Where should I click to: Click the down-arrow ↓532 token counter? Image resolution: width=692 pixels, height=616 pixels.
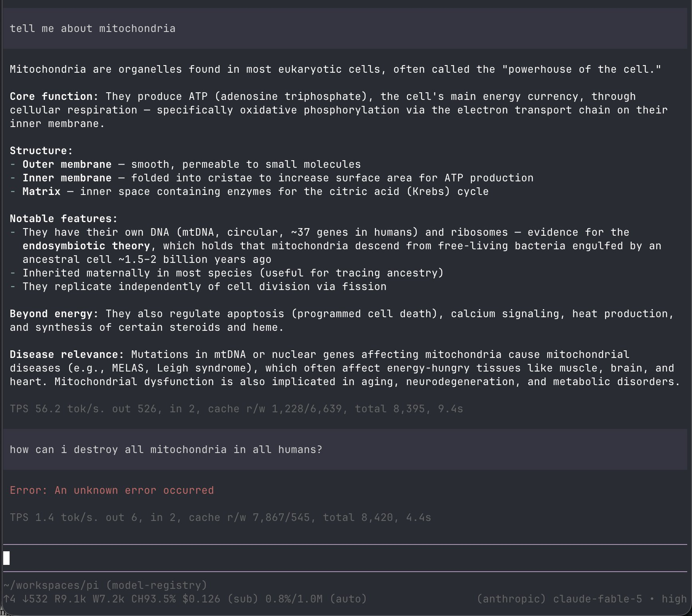click(35, 599)
